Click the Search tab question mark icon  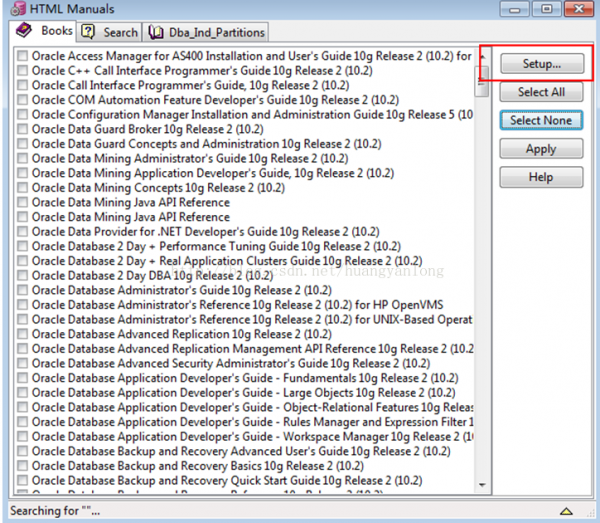[88, 32]
